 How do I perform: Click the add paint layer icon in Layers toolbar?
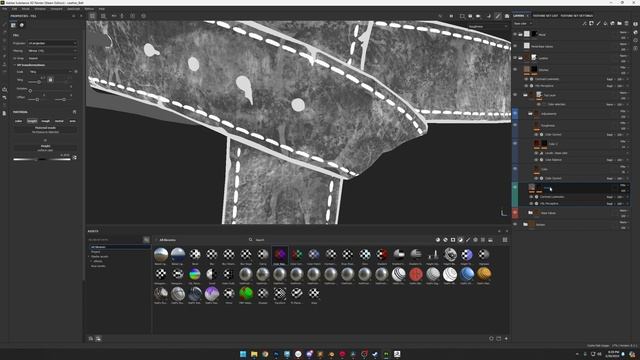click(598, 24)
